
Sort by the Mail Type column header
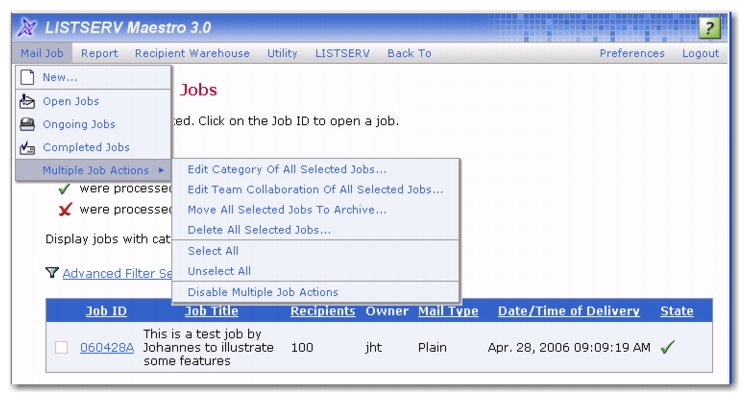448,311
